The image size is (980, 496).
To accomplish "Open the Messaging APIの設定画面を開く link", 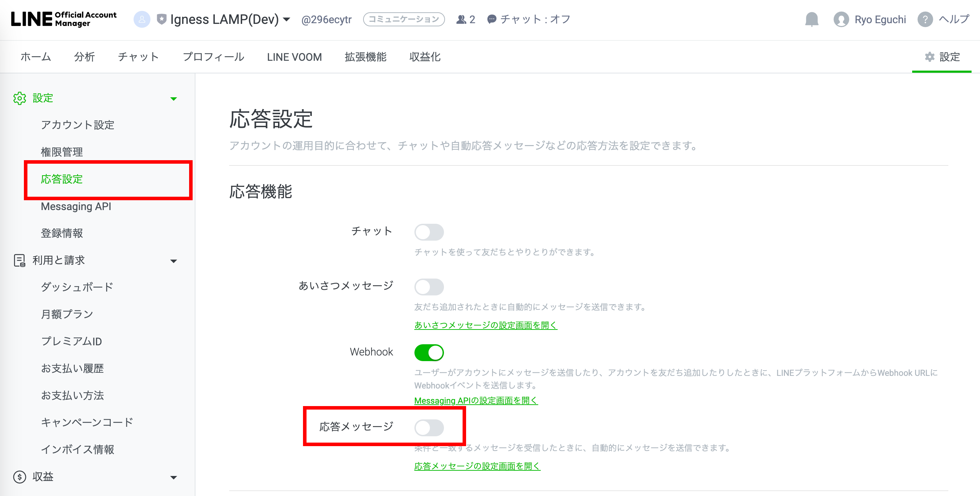I will (x=476, y=400).
